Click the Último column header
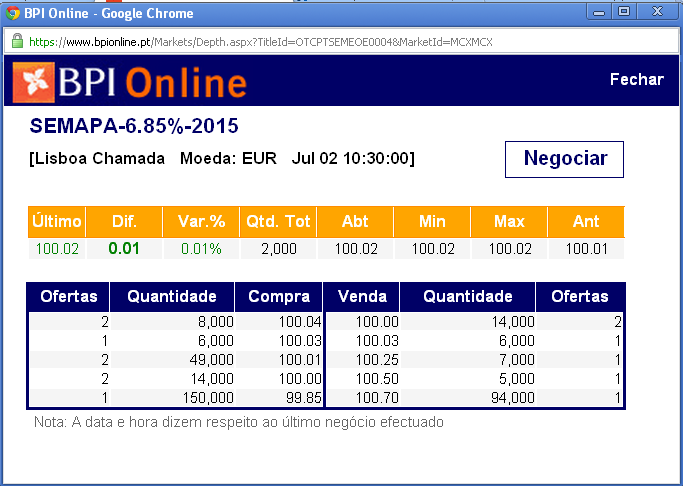Viewport: 683px width, 486px height. point(57,221)
